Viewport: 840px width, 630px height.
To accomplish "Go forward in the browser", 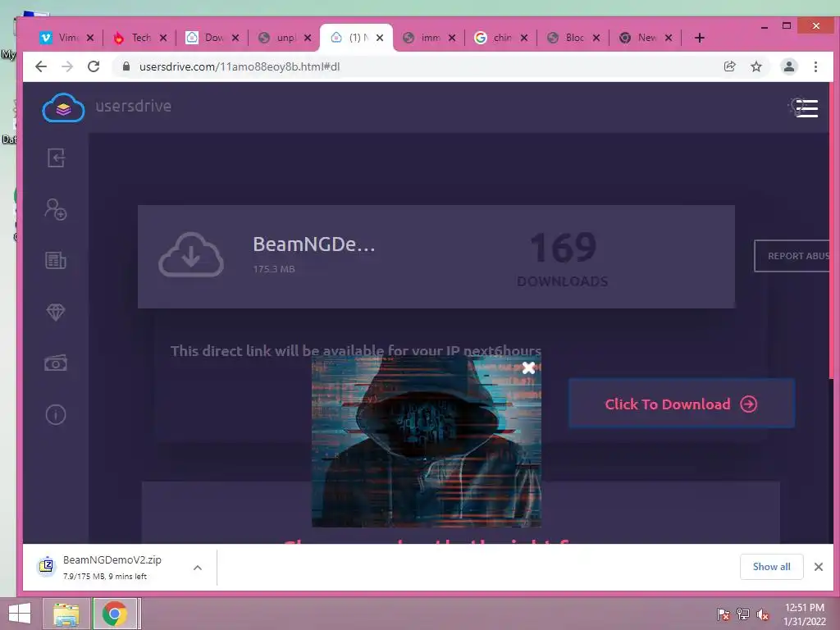I will pos(67,66).
